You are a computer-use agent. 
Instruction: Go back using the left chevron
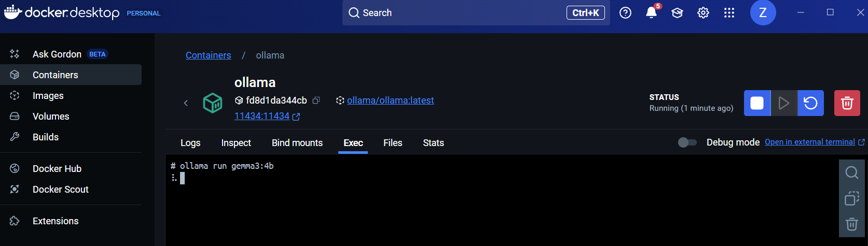point(186,103)
